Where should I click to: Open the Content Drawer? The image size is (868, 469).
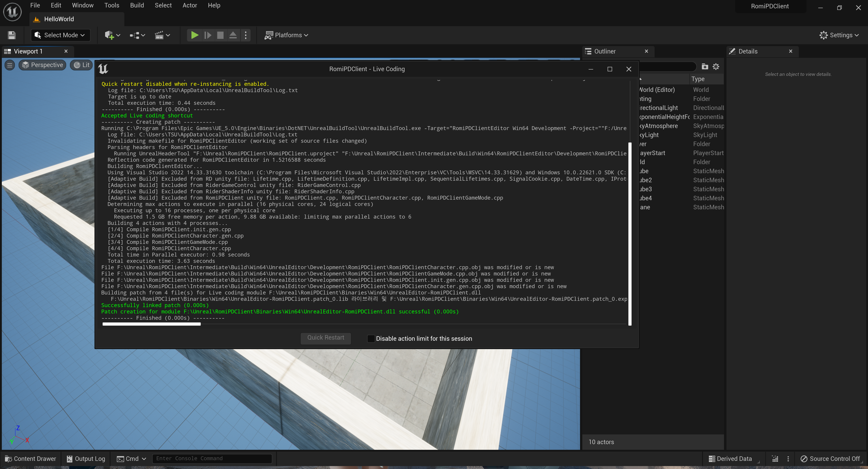click(x=30, y=459)
